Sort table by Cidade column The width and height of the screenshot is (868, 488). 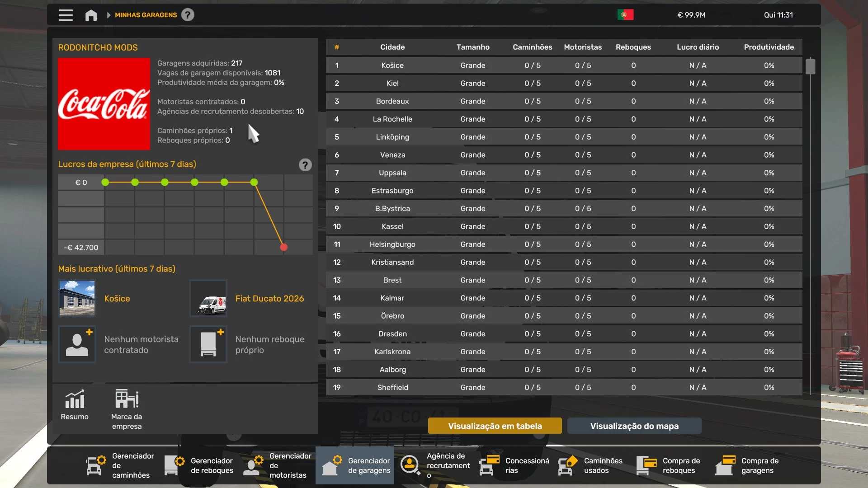pyautogui.click(x=392, y=47)
